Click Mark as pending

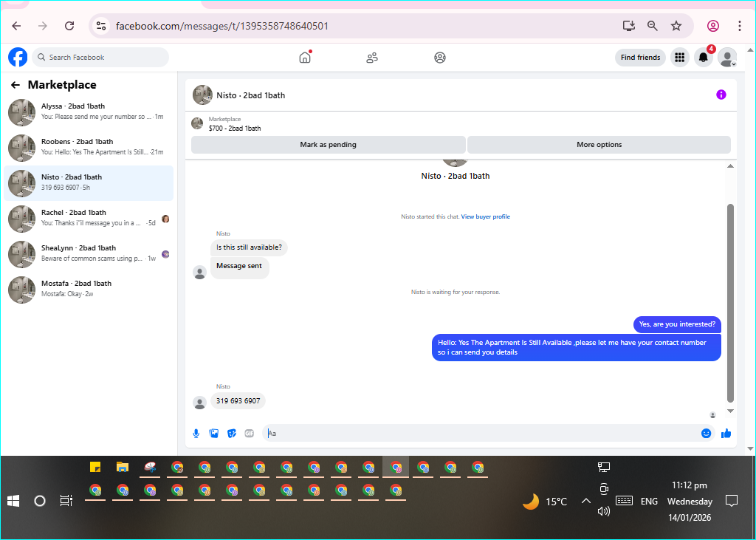(x=329, y=145)
